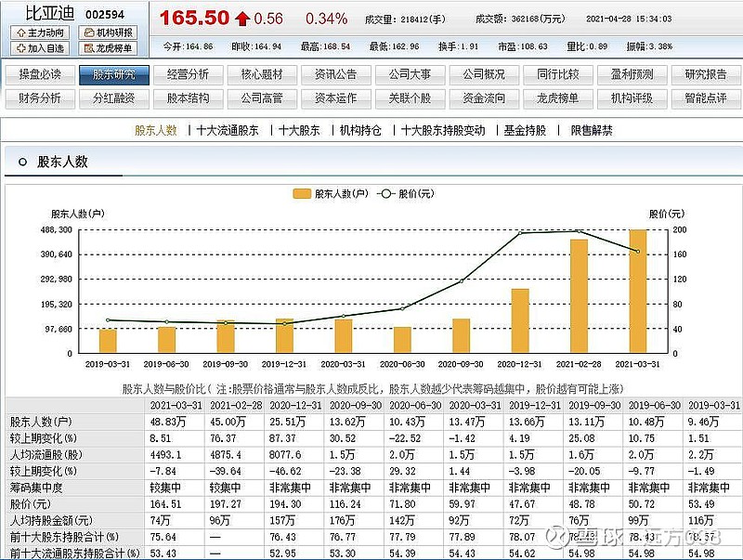Click the 2021-03-31 table column header
This screenshot has height=560, width=743.
click(176, 405)
